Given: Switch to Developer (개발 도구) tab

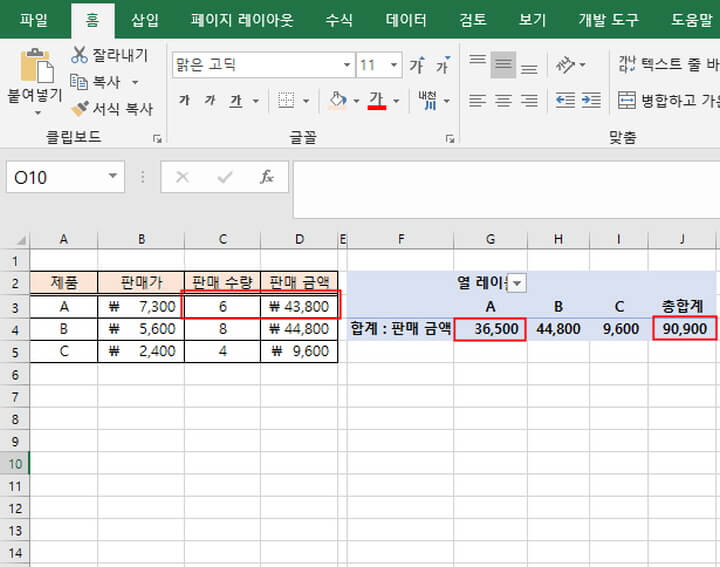Looking at the screenshot, I should click(608, 20).
